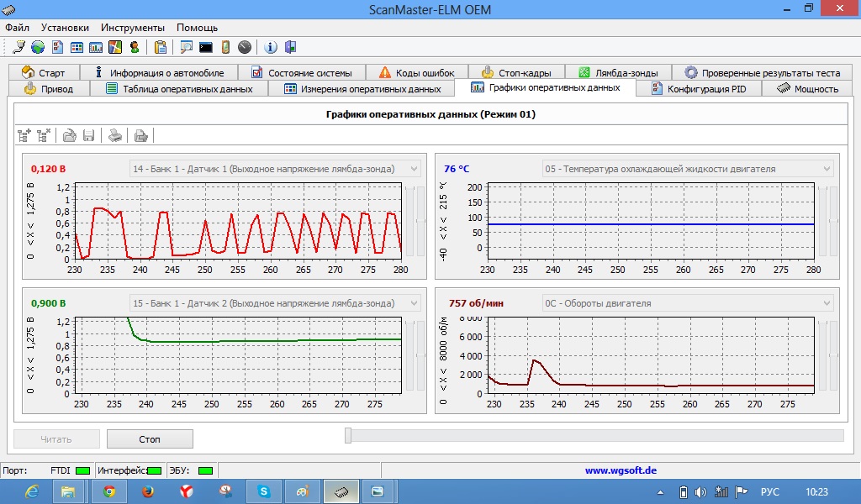Viewport: 861px width, 504px height.
Task: Click the clipboard report toolbar icon
Action: coord(161,47)
